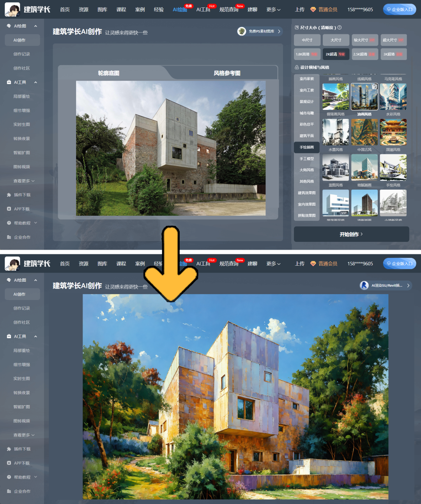Click the puzzle icon beside 插件下载 in upper sidebar
The image size is (421, 504).
[x=9, y=195]
